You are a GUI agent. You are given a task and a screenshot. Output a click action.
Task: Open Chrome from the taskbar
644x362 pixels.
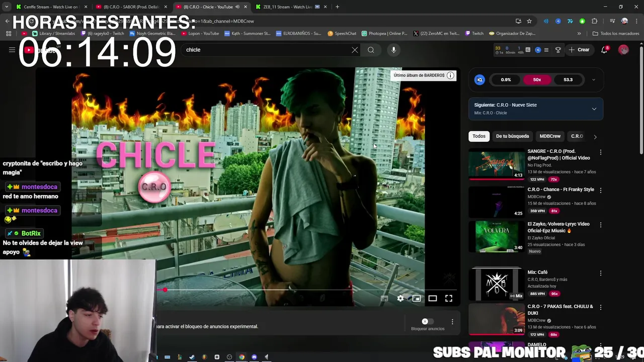[x=242, y=357]
